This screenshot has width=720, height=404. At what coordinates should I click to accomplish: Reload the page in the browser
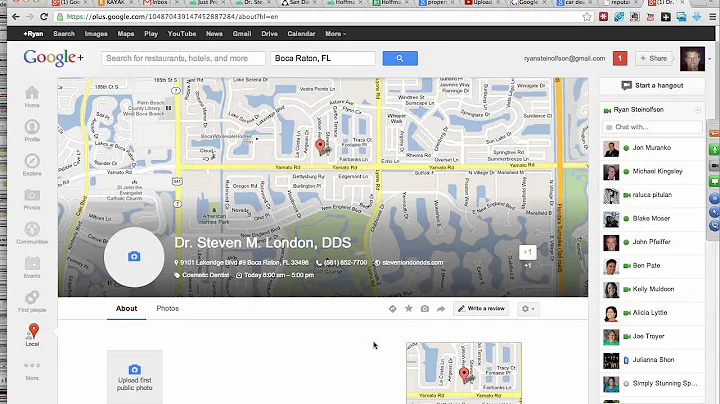44,17
